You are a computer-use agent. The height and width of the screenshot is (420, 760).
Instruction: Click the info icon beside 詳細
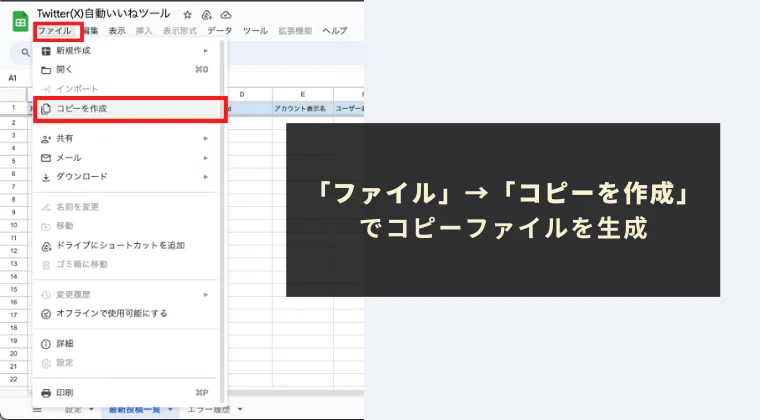coord(46,344)
